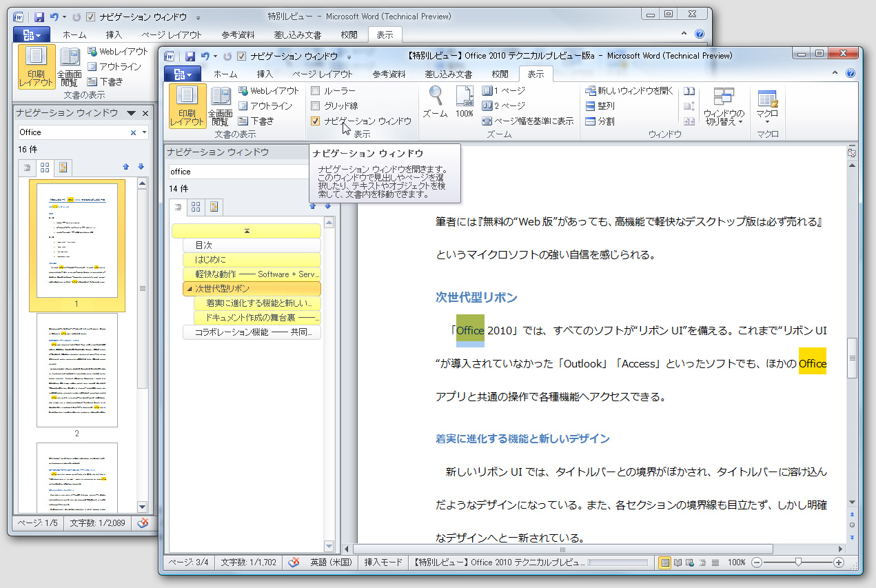Screen dimensions: 876x588
Task: Switch front pane to page thumbnails tab
Action: click(x=196, y=206)
